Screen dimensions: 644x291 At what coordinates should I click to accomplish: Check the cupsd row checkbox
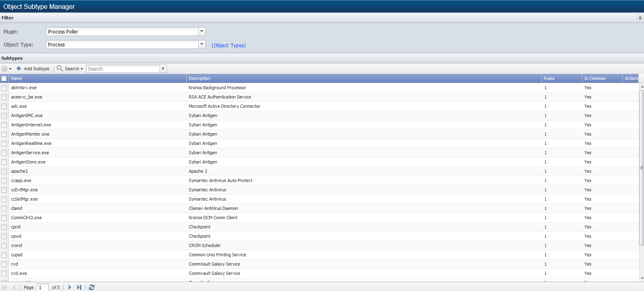4,255
